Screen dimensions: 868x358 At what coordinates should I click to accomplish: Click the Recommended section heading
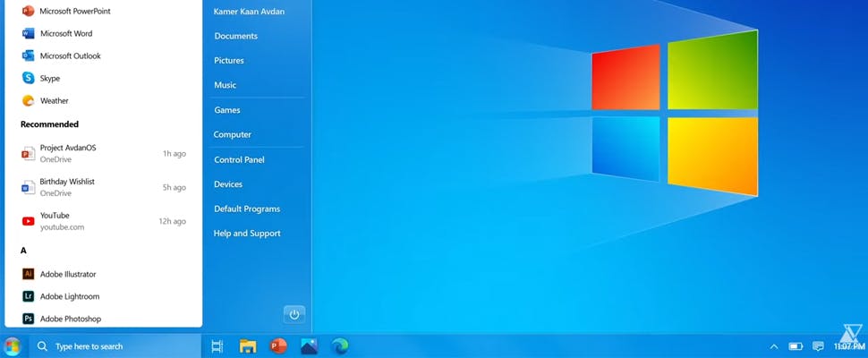point(49,124)
